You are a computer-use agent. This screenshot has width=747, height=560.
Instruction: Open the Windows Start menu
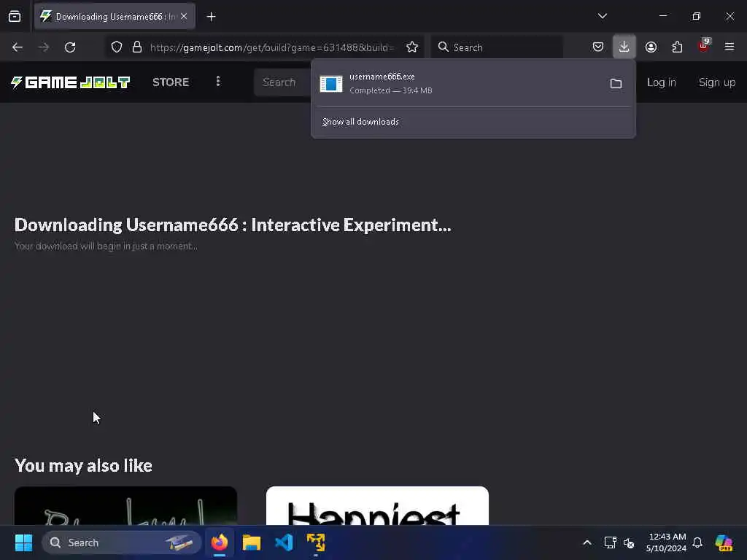[x=24, y=542]
